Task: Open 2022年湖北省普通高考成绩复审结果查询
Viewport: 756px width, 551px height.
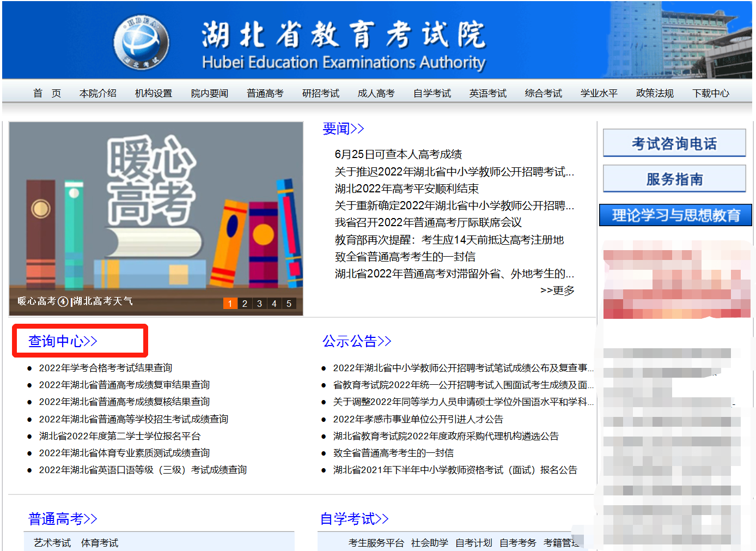Action: 124,385
